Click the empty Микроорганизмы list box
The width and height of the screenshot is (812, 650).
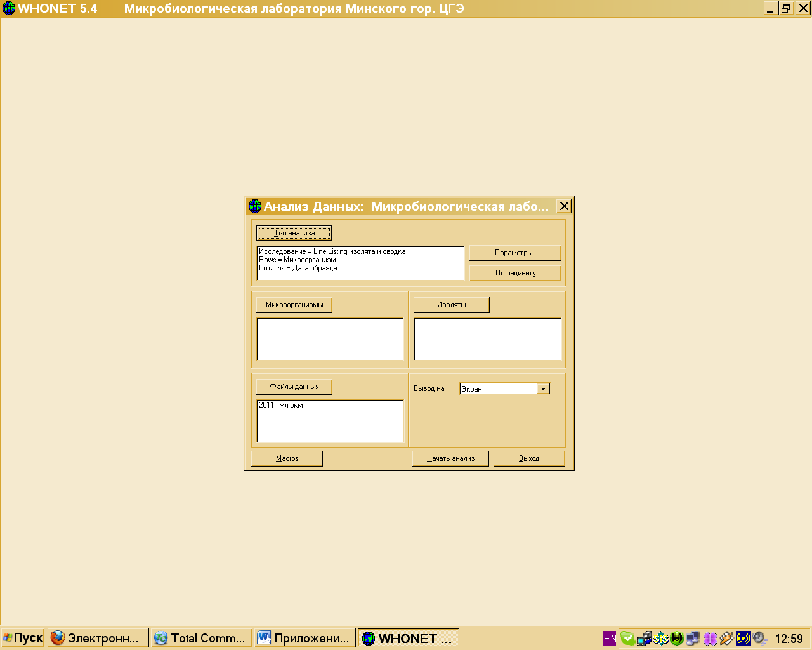(330, 340)
